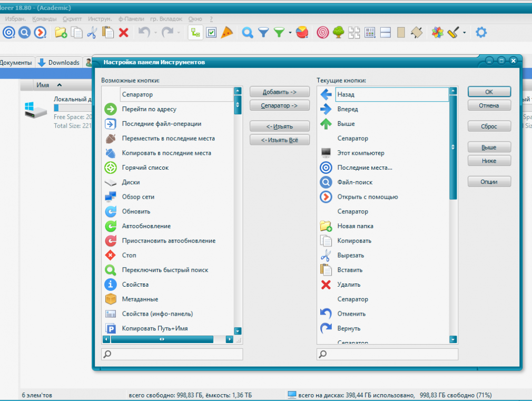The width and height of the screenshot is (532, 401).
Task: Open the Избран. menu
Action: 15,19
